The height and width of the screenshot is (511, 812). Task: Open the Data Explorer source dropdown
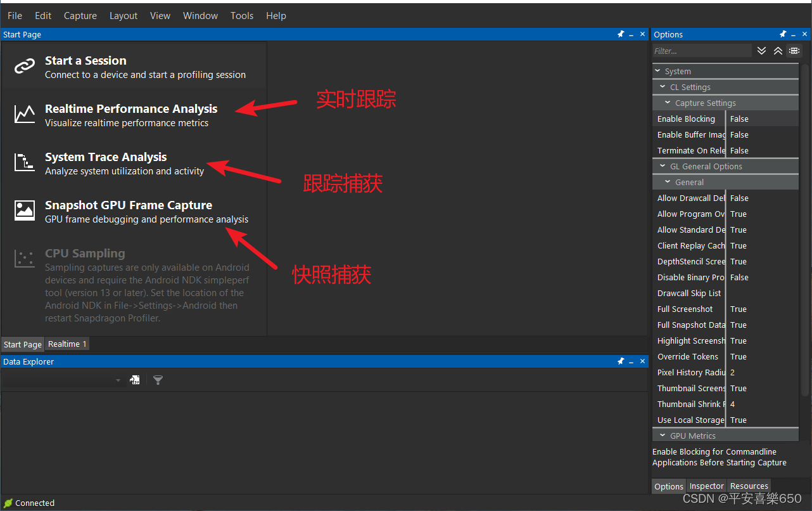click(118, 379)
